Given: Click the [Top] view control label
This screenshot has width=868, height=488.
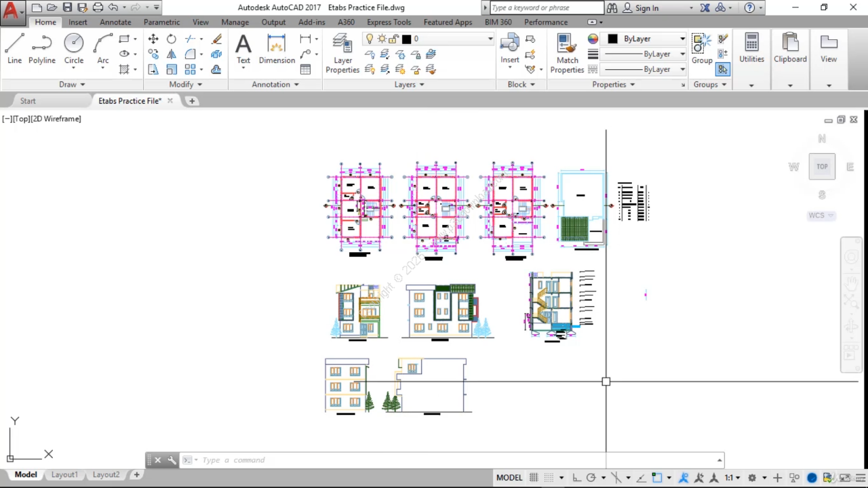Looking at the screenshot, I should (22, 119).
